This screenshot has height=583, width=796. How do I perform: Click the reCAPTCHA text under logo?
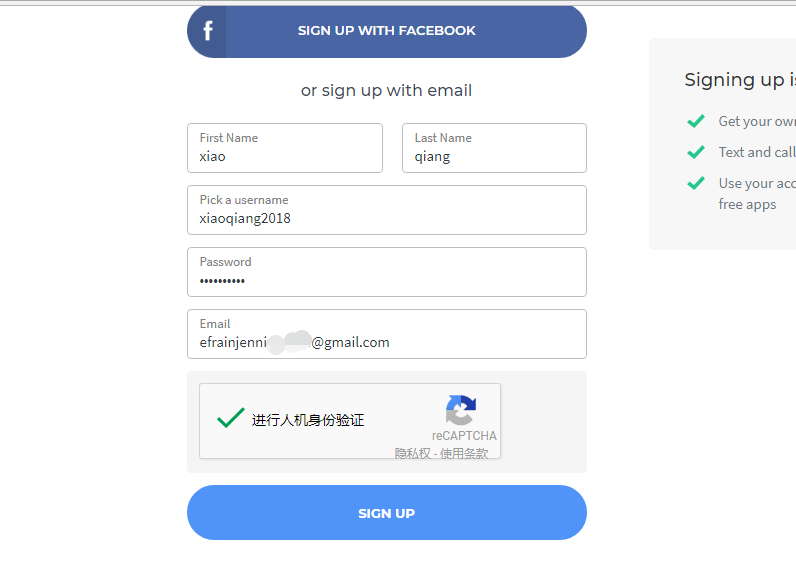(464, 436)
